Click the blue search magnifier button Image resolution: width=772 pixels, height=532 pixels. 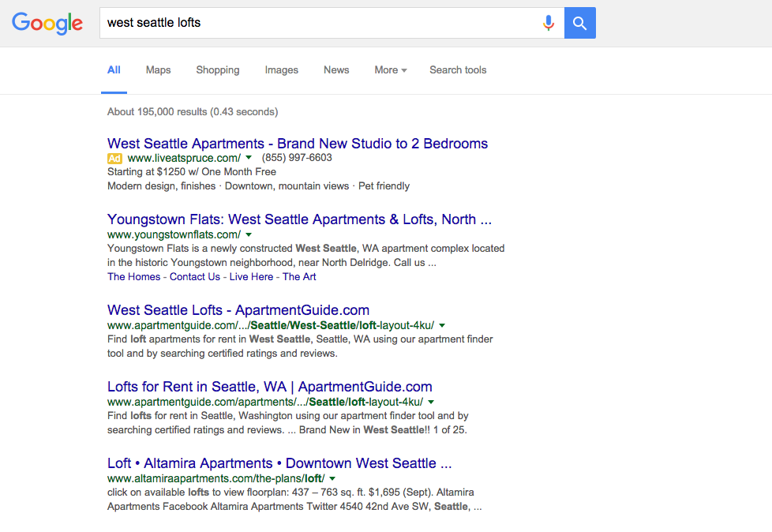click(x=580, y=23)
